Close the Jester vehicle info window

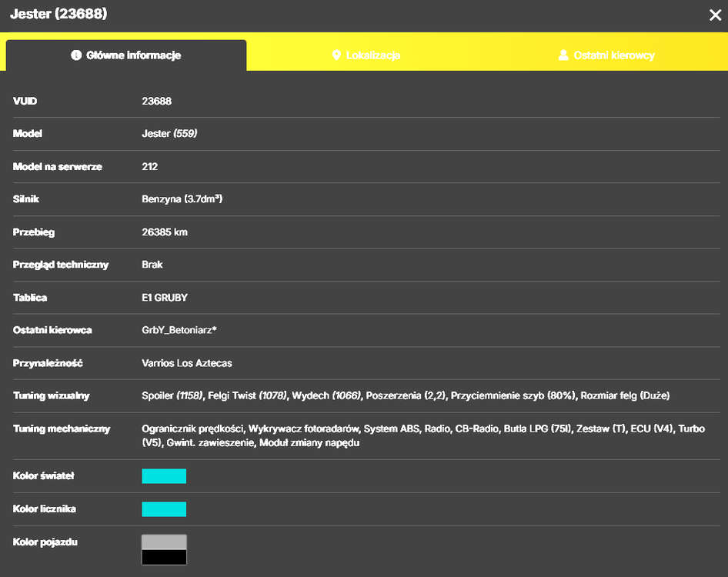715,15
